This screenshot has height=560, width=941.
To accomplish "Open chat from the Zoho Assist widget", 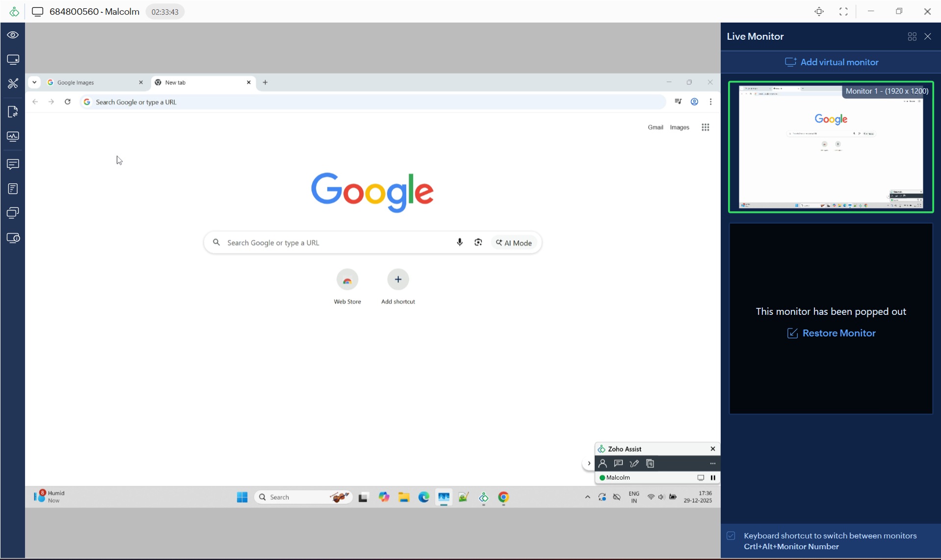I will (619, 463).
